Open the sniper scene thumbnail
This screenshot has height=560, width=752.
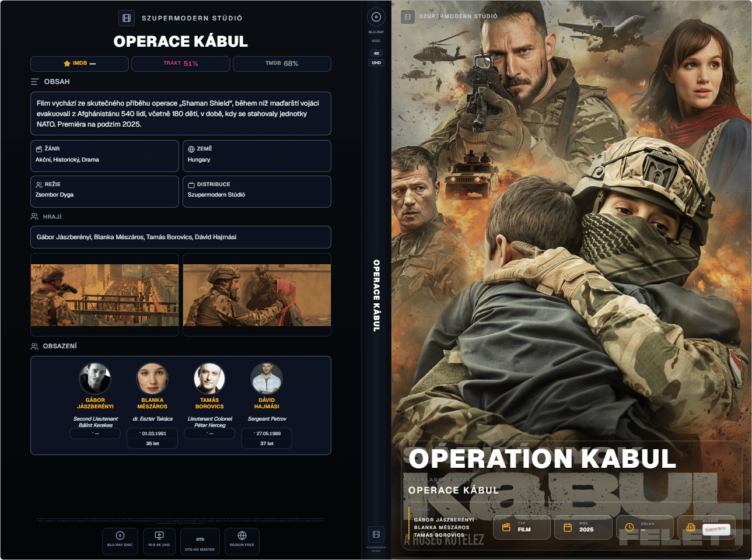coord(105,295)
